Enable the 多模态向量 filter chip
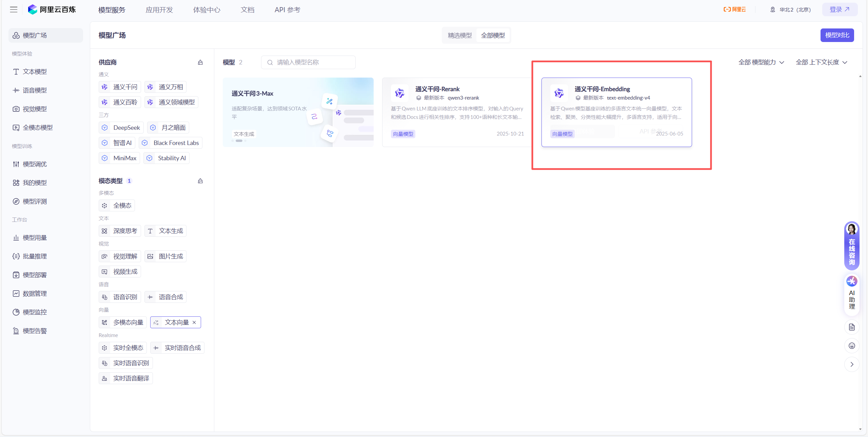Viewport: 868px width, 437px height. coord(123,322)
